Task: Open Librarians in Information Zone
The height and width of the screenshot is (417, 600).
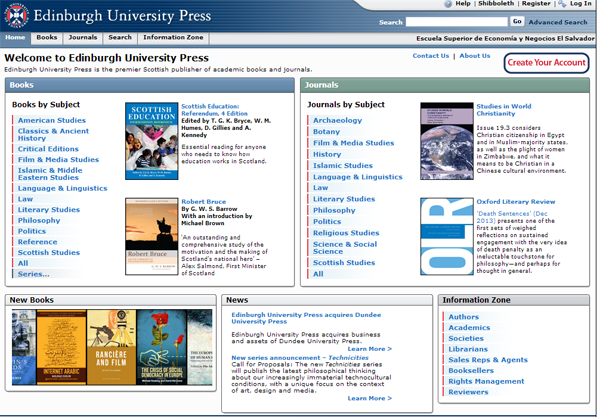Action: (468, 349)
